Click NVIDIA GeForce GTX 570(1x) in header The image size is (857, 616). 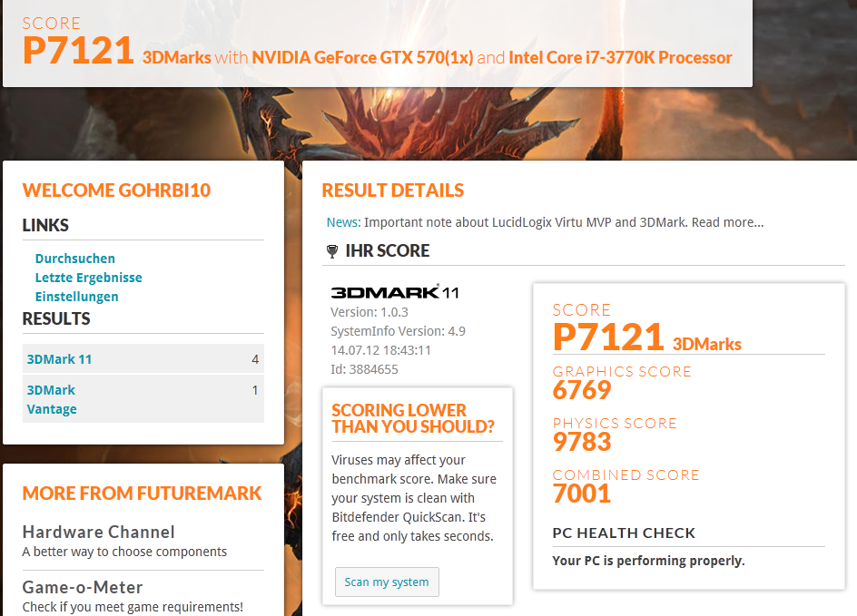pos(362,57)
